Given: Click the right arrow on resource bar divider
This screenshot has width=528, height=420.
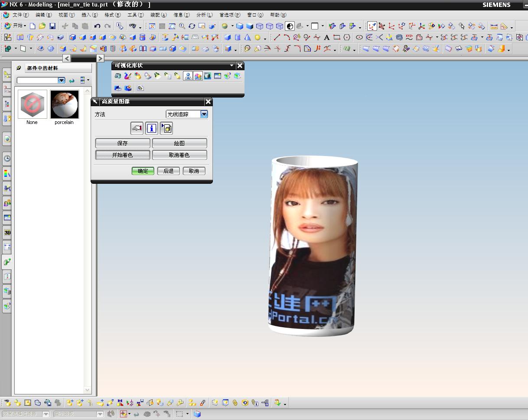Looking at the screenshot, I should [100, 58].
